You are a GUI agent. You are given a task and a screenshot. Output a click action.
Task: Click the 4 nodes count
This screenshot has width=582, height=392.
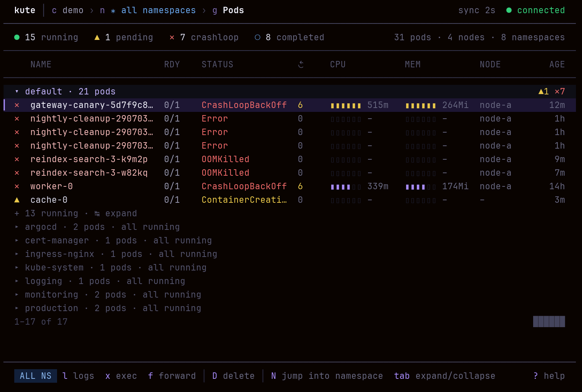[x=466, y=37]
